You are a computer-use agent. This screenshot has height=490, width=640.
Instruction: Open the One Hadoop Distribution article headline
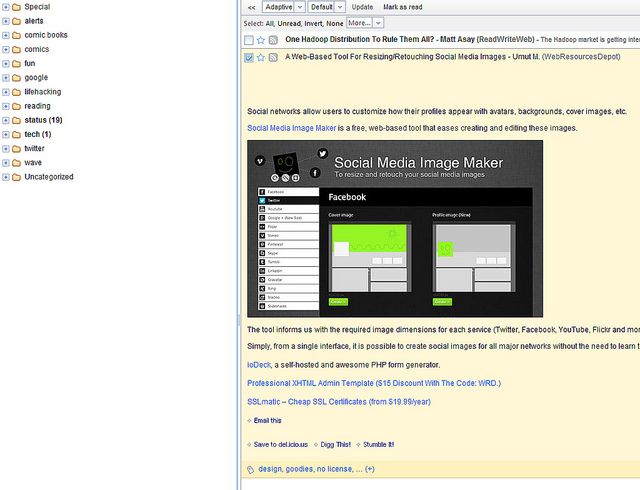click(x=361, y=40)
